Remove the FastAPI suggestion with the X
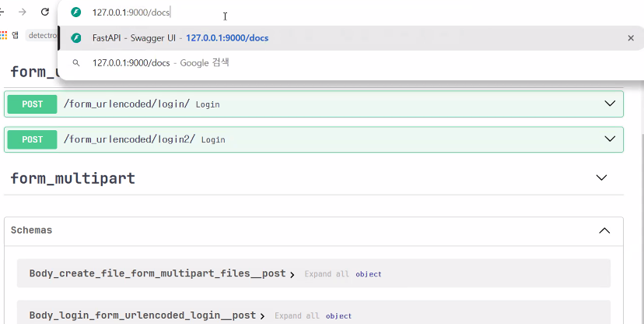Image resolution: width=644 pixels, height=324 pixels. (631, 38)
